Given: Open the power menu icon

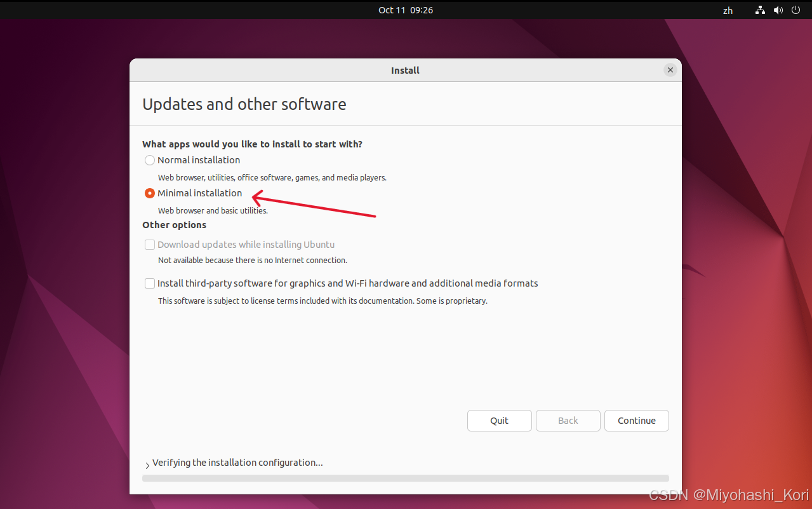Looking at the screenshot, I should pos(795,10).
